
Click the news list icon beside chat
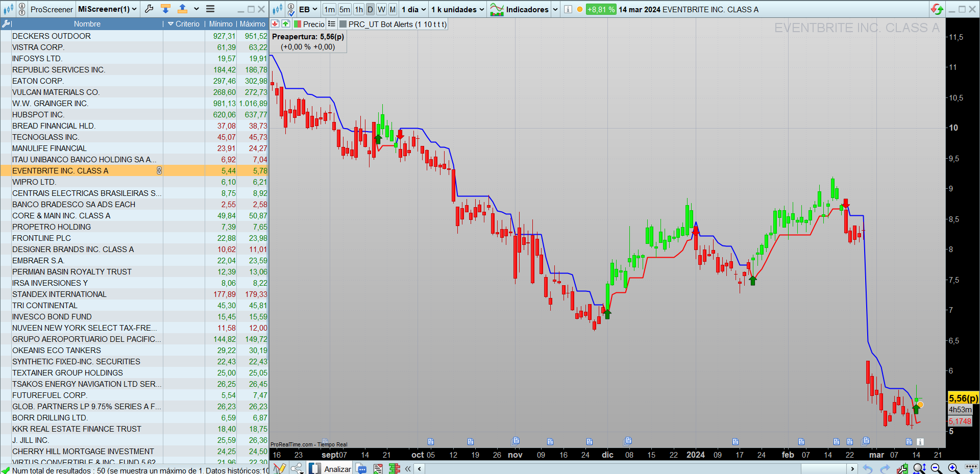378,468
